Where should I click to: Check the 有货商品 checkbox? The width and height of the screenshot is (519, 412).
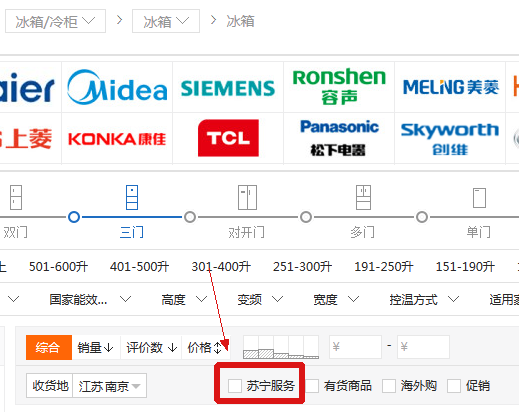[x=312, y=386]
